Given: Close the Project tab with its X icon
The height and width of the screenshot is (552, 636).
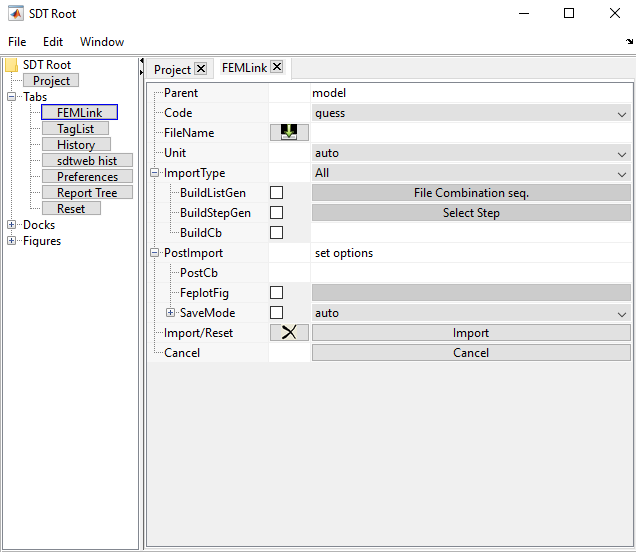Looking at the screenshot, I should tap(200, 69).
